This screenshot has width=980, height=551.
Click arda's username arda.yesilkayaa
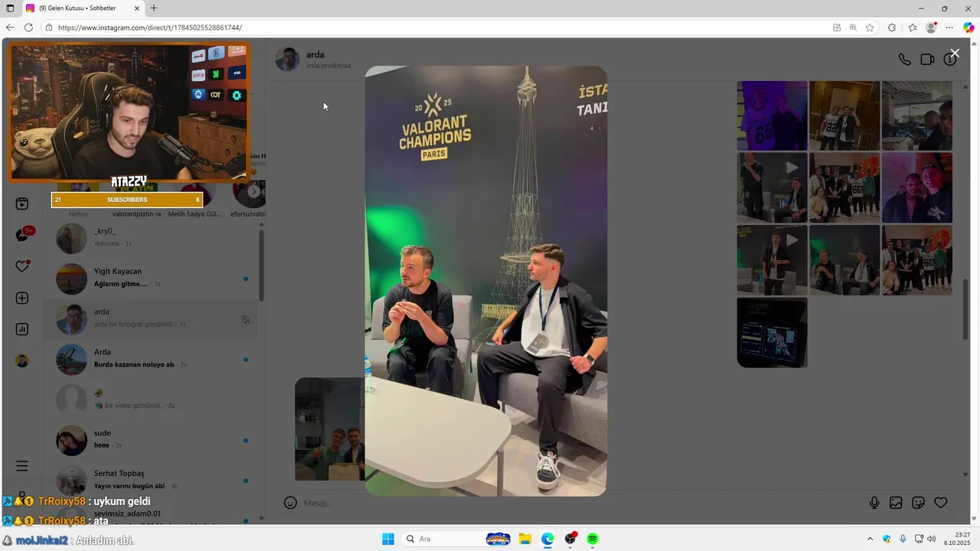coord(328,66)
